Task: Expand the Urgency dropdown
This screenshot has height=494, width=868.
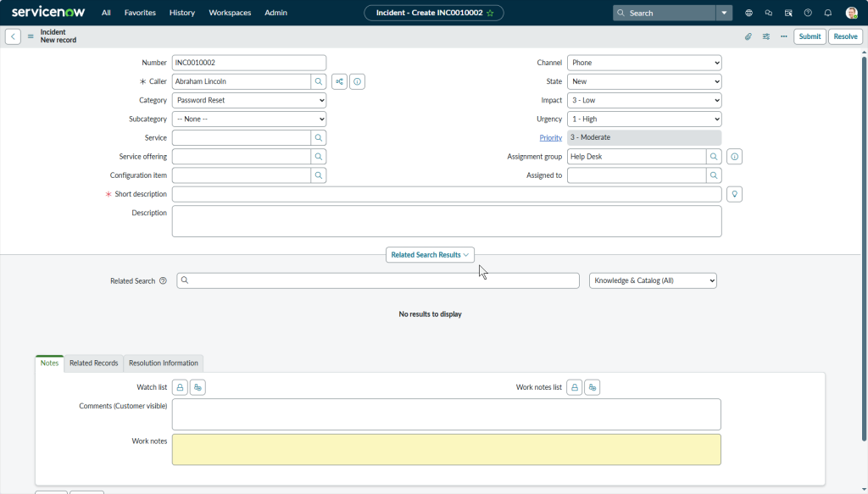Action: tap(644, 119)
